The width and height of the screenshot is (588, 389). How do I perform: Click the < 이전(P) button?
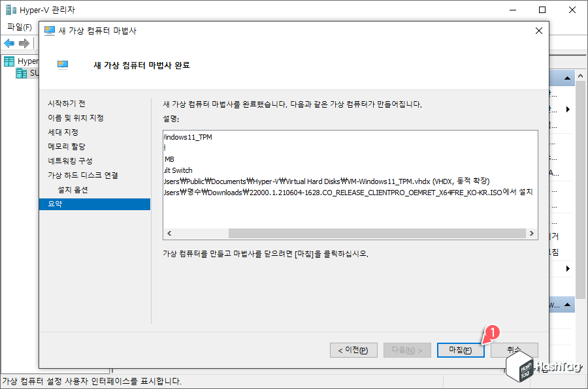353,350
